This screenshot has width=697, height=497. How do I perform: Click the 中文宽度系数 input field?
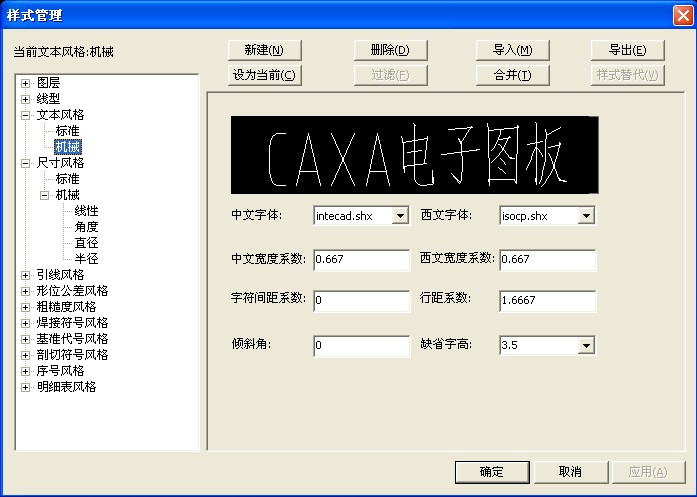tap(361, 260)
